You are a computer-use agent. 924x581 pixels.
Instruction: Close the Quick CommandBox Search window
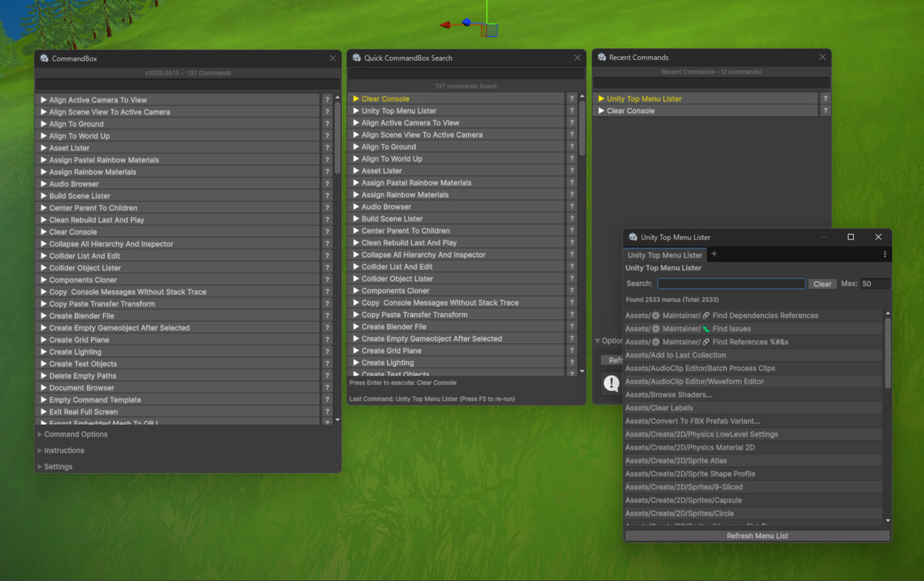[x=577, y=58]
